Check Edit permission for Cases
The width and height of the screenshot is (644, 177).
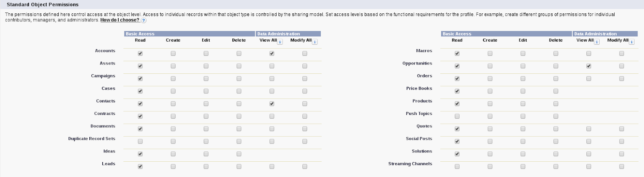click(x=206, y=91)
